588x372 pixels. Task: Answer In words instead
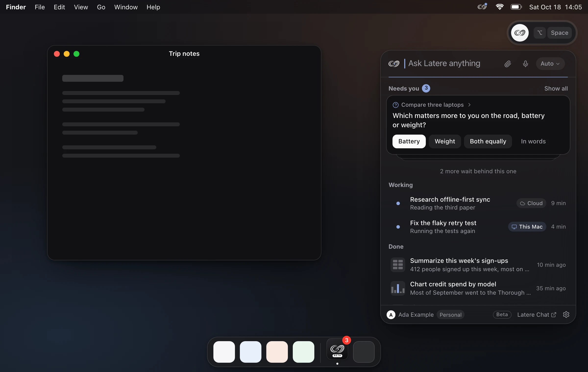533,141
